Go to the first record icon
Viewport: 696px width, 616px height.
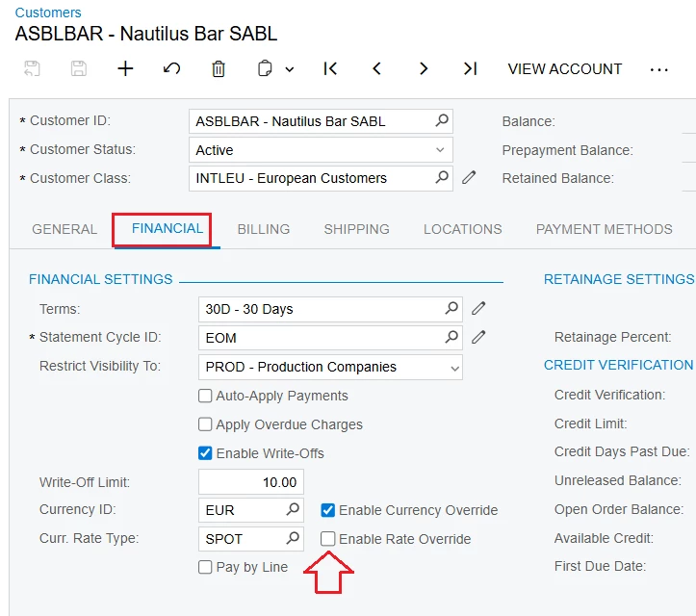[x=330, y=68]
